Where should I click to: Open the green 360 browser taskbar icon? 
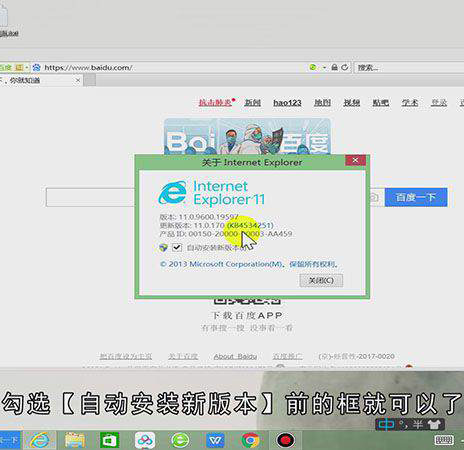(180, 441)
